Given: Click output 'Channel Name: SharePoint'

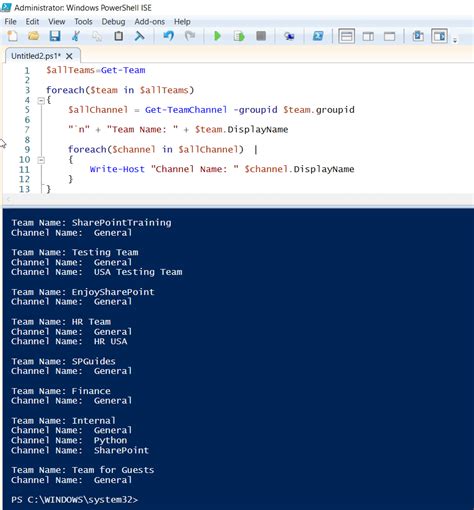Looking at the screenshot, I should point(80,450).
